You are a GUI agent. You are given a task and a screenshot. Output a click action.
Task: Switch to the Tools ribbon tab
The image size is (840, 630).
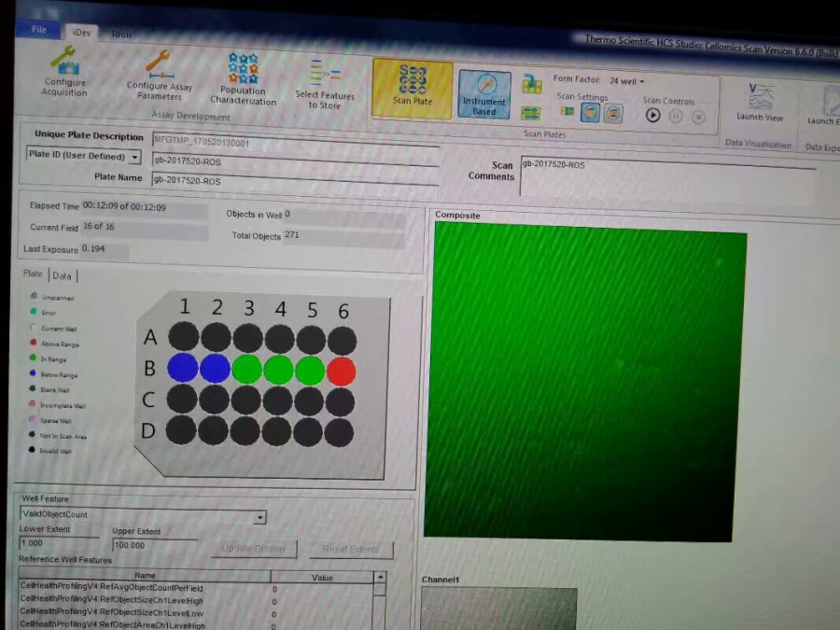click(121, 35)
